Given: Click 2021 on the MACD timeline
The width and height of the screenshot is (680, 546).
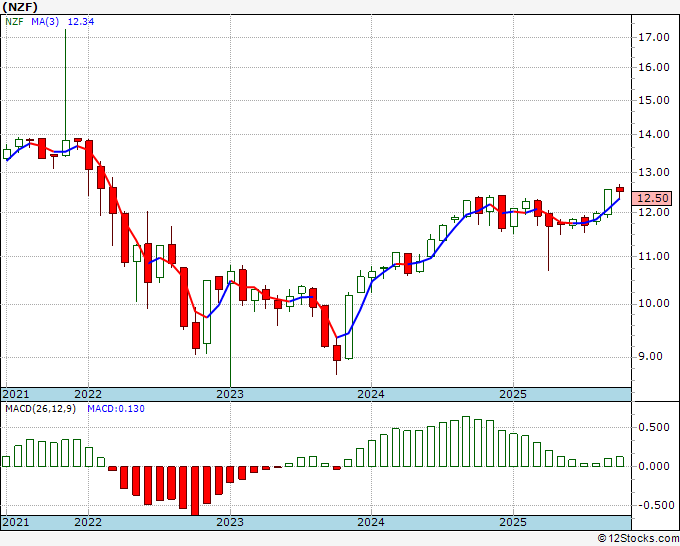Looking at the screenshot, I should pyautogui.click(x=16, y=522).
